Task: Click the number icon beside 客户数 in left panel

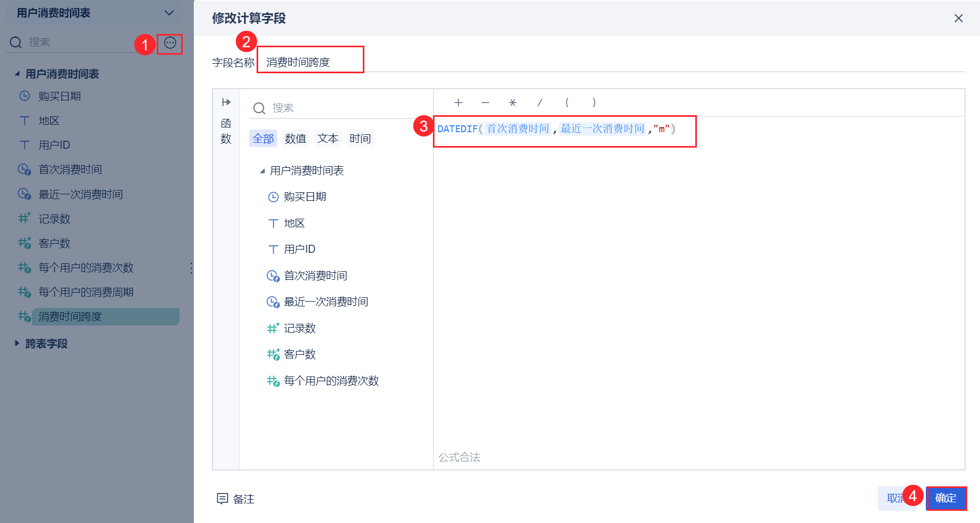Action: click(x=24, y=243)
